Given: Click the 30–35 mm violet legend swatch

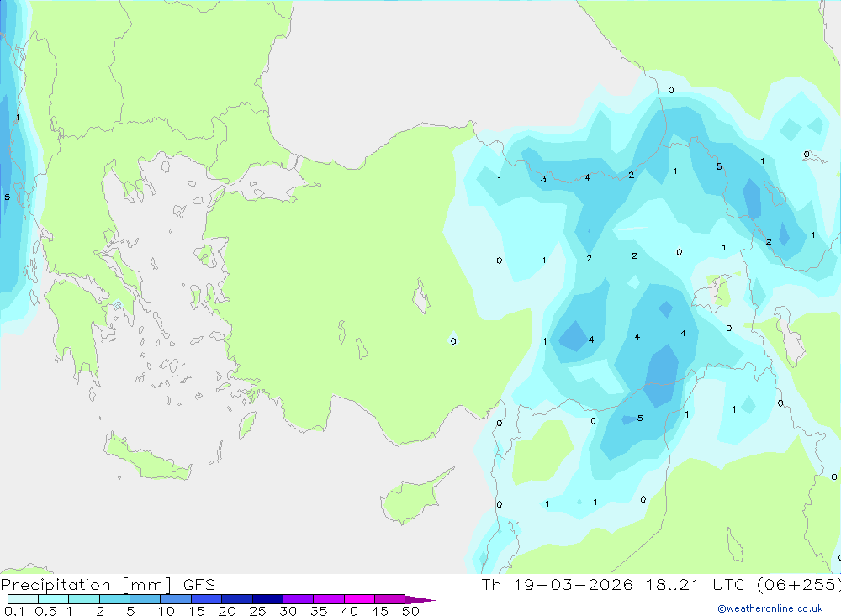Looking at the screenshot, I should pos(299,599).
